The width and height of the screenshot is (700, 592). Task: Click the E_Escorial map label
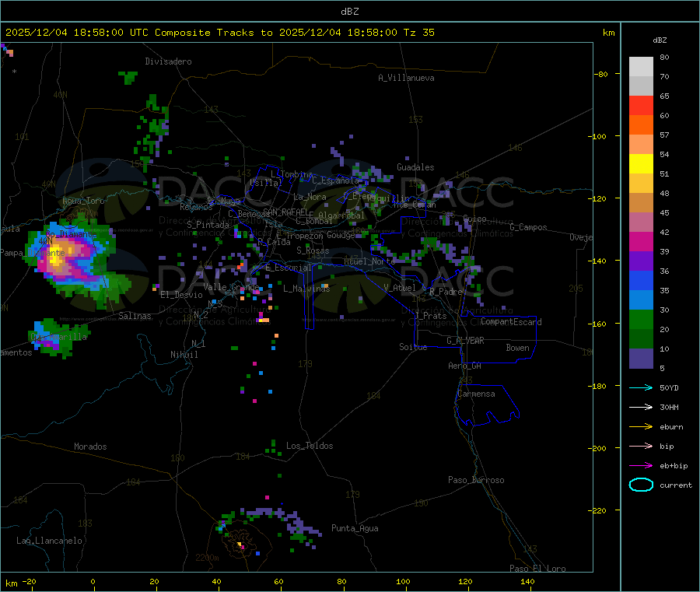click(289, 268)
